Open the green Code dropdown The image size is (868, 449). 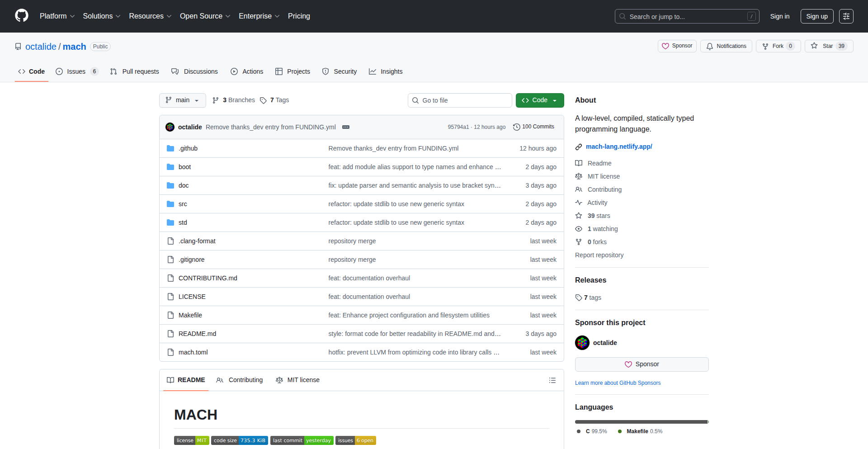click(x=539, y=100)
